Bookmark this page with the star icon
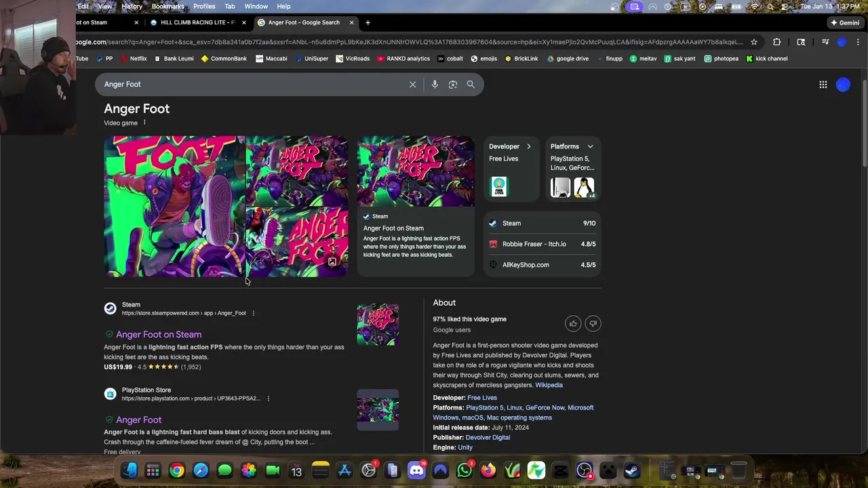This screenshot has height=488, width=868. coord(754,42)
